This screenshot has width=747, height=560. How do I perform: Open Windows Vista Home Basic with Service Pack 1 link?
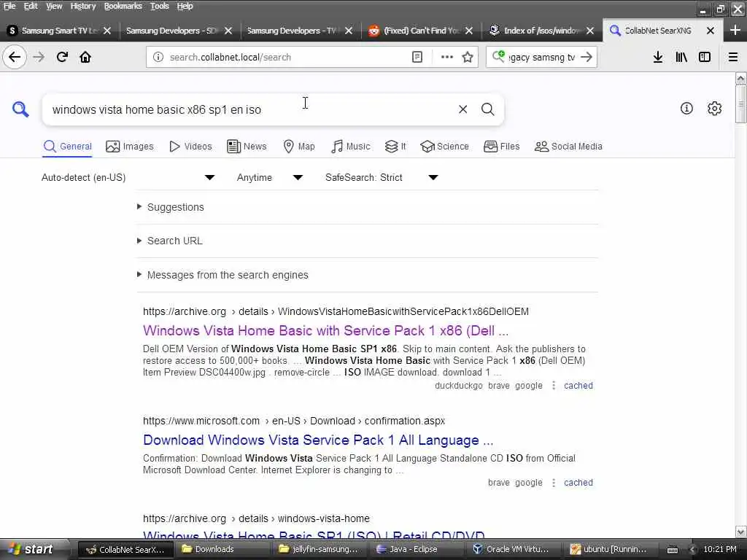(325, 330)
